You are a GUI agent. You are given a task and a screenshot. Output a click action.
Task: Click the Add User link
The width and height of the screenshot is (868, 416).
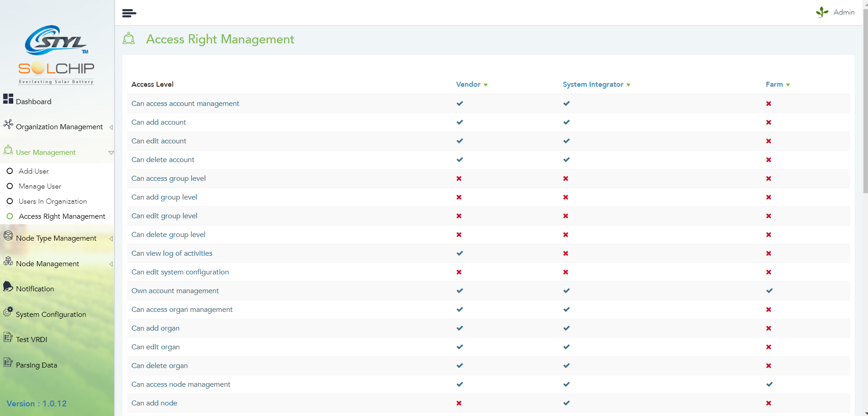click(33, 171)
